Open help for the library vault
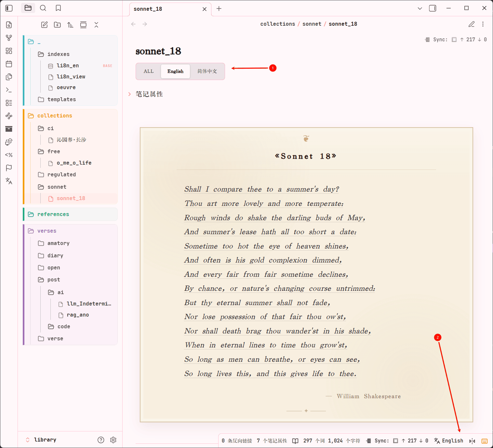This screenshot has width=493, height=448. tap(101, 440)
